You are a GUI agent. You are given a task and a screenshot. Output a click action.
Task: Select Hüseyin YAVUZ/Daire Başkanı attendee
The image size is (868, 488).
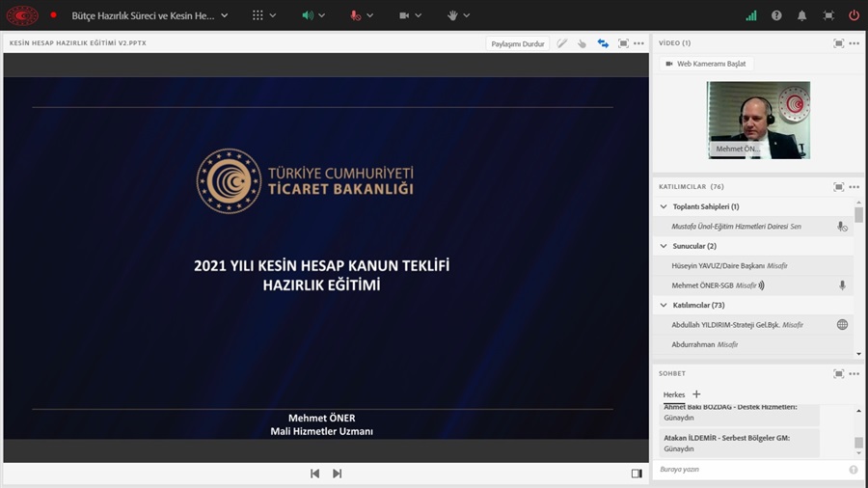coord(753,265)
